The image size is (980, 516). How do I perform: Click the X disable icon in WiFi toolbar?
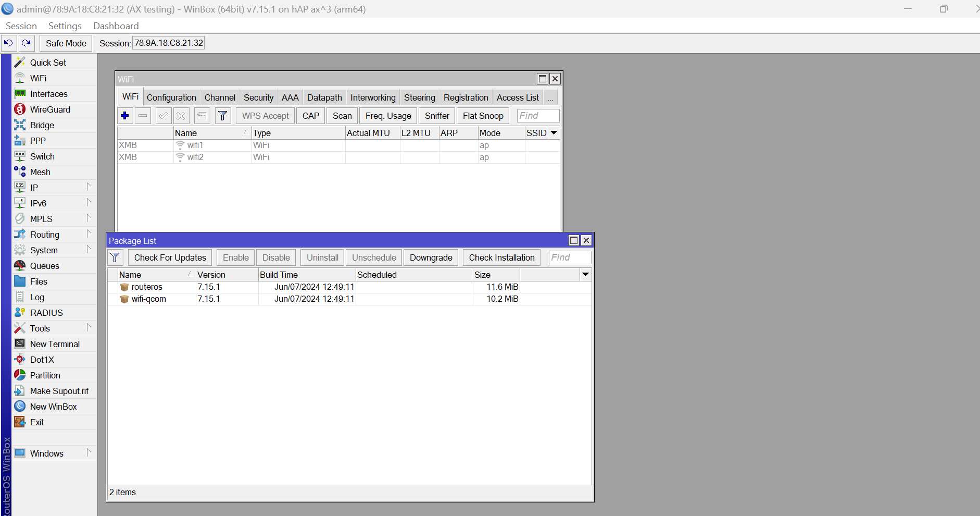[x=181, y=116]
